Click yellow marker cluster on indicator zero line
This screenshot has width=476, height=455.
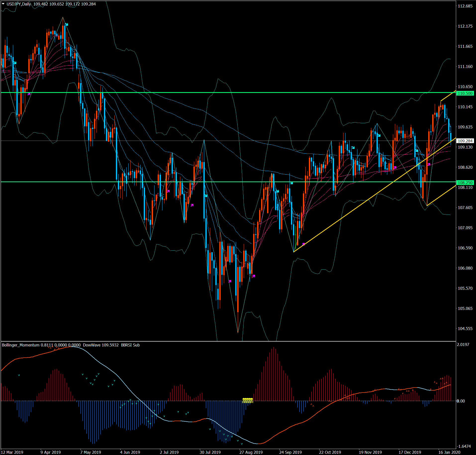click(248, 400)
